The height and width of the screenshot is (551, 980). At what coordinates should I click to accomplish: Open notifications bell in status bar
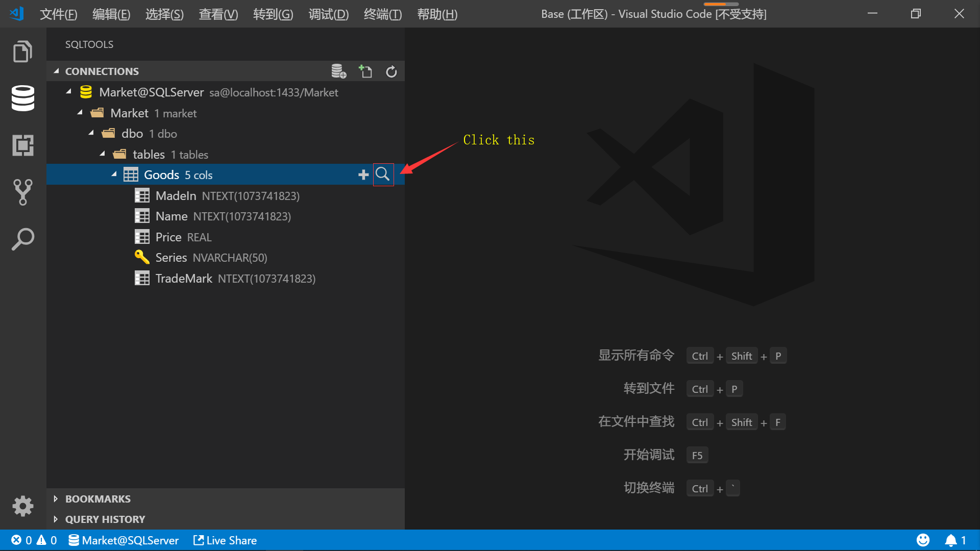coord(955,540)
